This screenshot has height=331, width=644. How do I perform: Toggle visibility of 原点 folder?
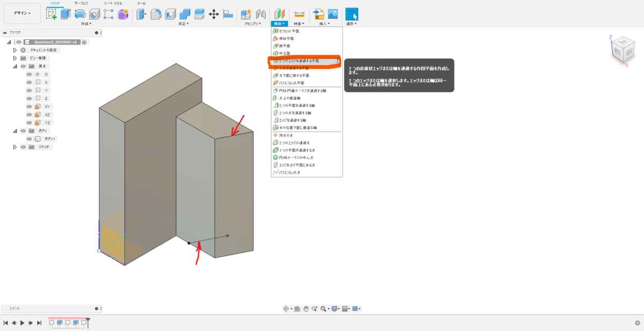23,66
